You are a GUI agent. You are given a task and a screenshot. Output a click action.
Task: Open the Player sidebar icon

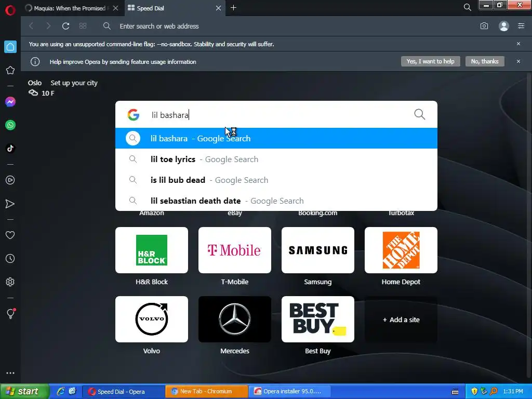[x=10, y=180]
